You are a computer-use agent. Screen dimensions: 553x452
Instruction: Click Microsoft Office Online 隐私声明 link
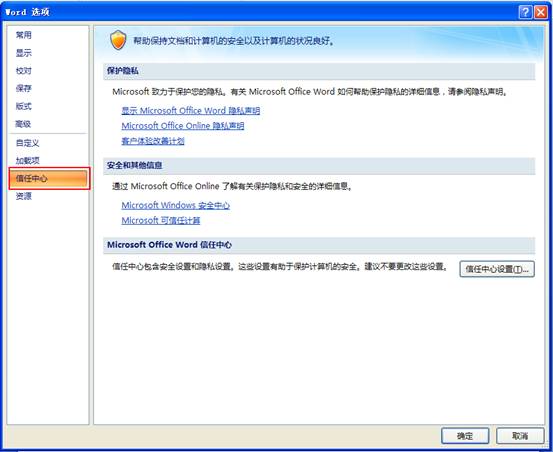[x=183, y=126]
